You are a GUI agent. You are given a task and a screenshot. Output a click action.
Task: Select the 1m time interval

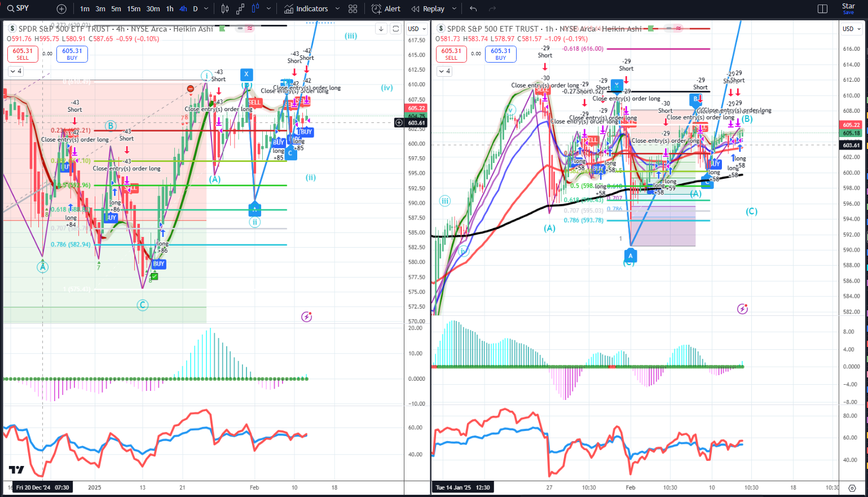click(85, 9)
